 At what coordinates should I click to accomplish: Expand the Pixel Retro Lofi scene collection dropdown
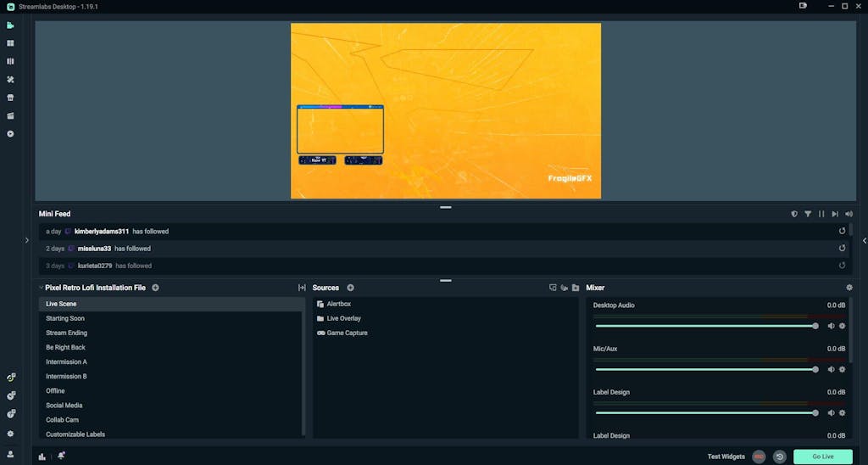click(x=42, y=288)
